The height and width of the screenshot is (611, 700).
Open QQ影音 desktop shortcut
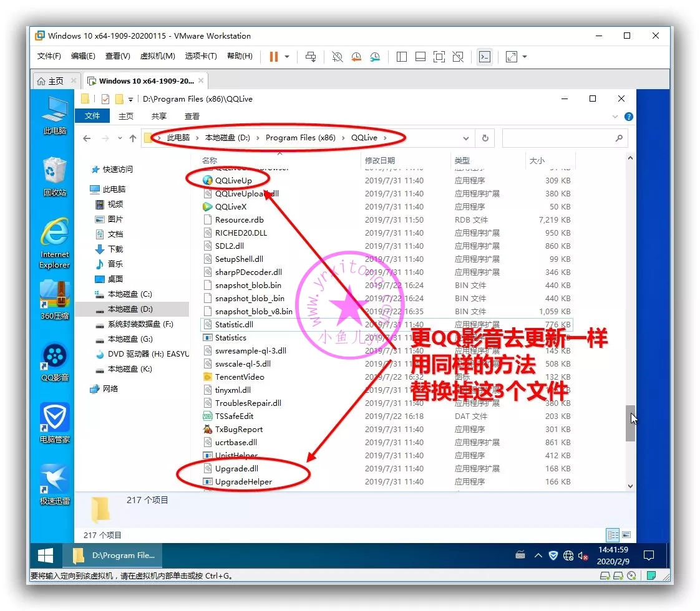click(55, 362)
